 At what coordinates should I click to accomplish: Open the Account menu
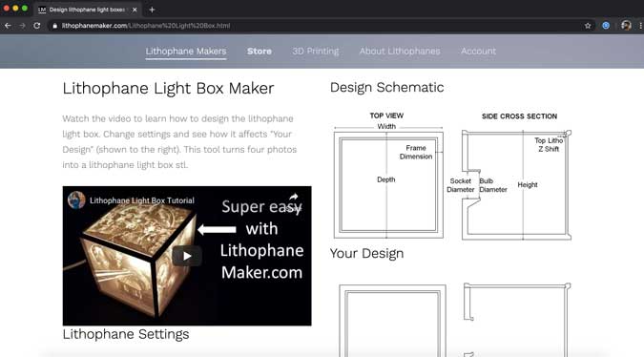pos(478,52)
